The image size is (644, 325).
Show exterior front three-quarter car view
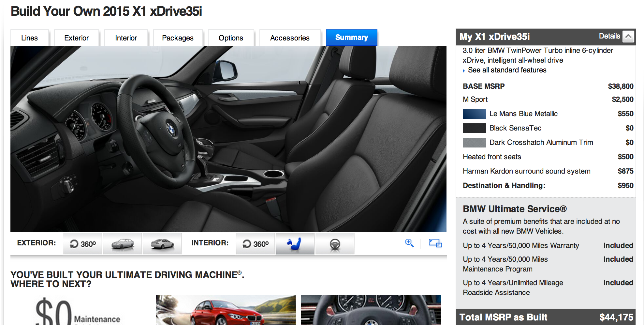pos(123,244)
